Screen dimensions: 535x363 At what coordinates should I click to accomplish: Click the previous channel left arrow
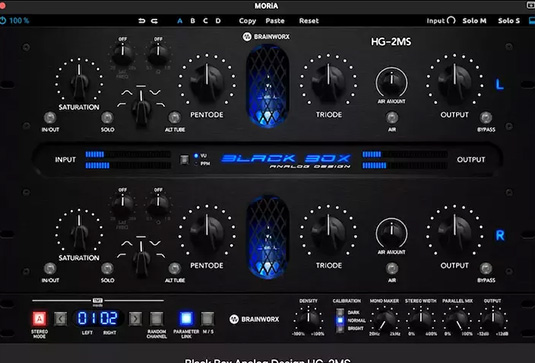(x=60, y=319)
